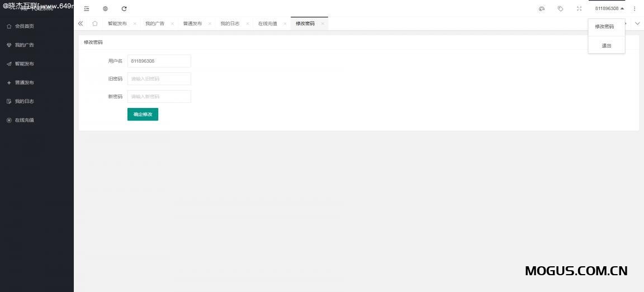Screen dimensions: 644x292
Task: Close the 智能发布 tab
Action: [135, 23]
